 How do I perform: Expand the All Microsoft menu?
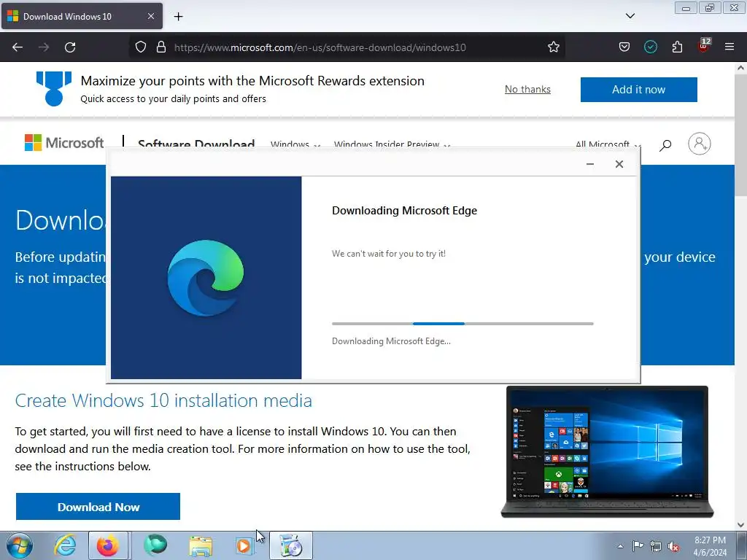coord(608,144)
